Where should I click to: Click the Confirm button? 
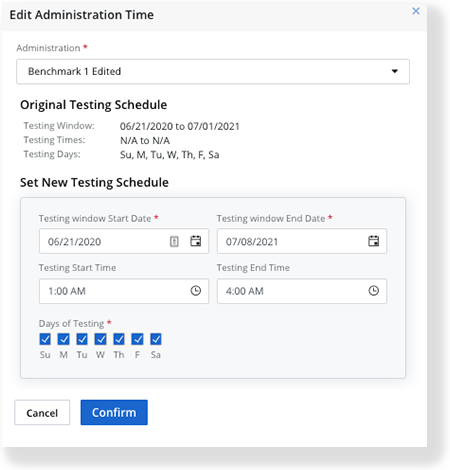(114, 412)
